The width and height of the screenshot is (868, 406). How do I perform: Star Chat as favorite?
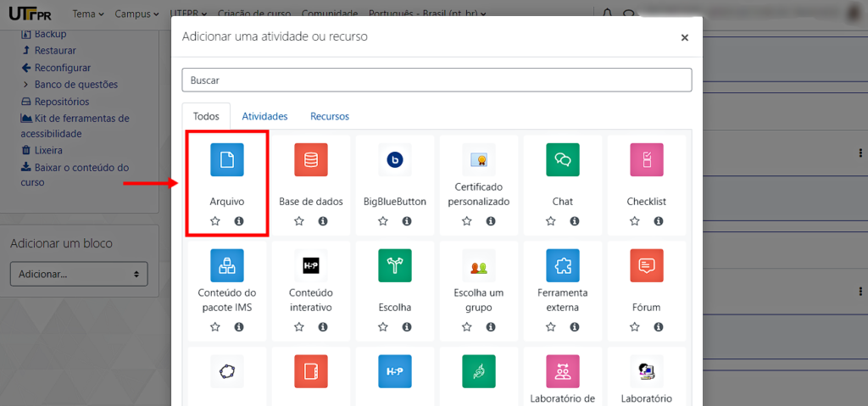[x=551, y=221]
